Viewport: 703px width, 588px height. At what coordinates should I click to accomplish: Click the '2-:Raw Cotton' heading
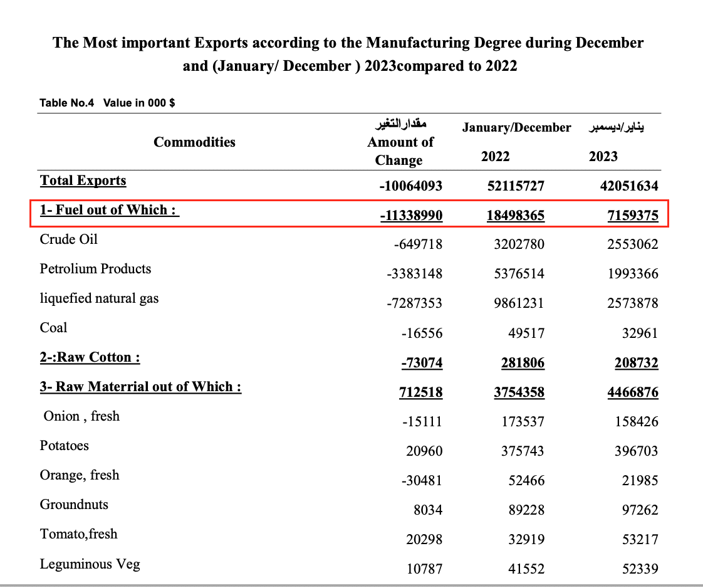tap(90, 357)
